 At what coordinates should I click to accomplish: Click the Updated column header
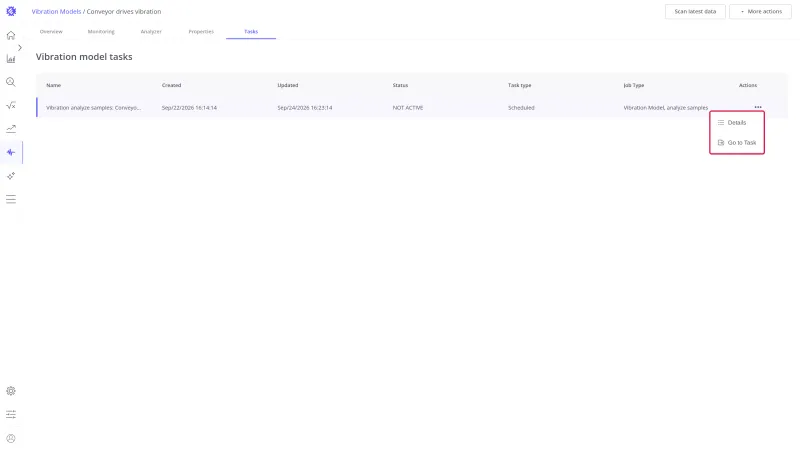pyautogui.click(x=288, y=85)
